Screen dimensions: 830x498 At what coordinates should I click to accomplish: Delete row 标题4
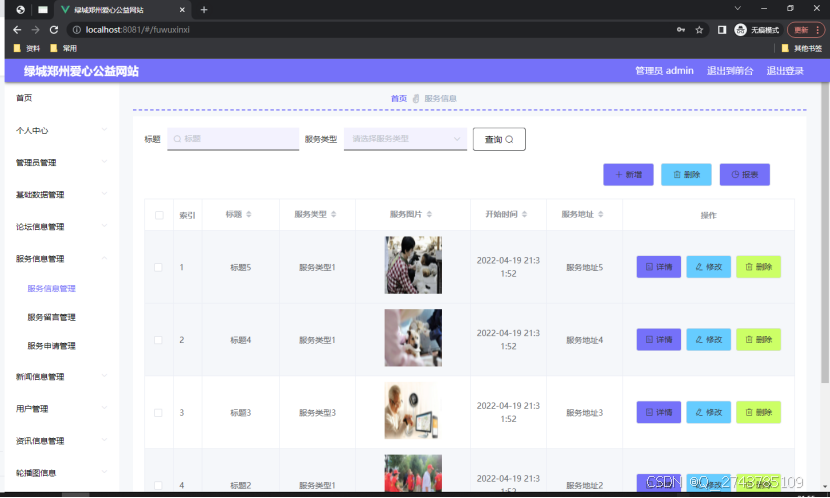[758, 339]
